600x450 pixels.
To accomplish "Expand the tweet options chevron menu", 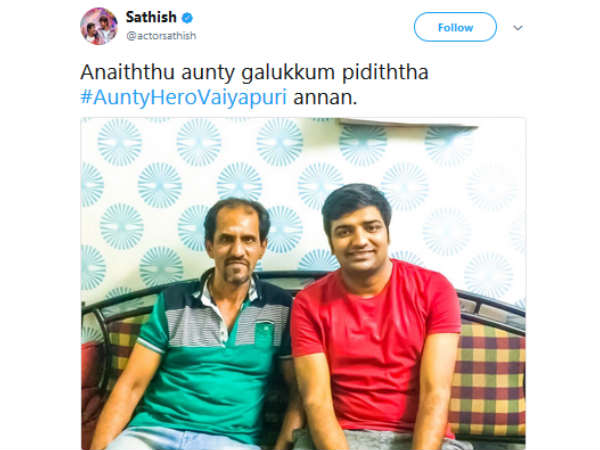I will coord(518,28).
